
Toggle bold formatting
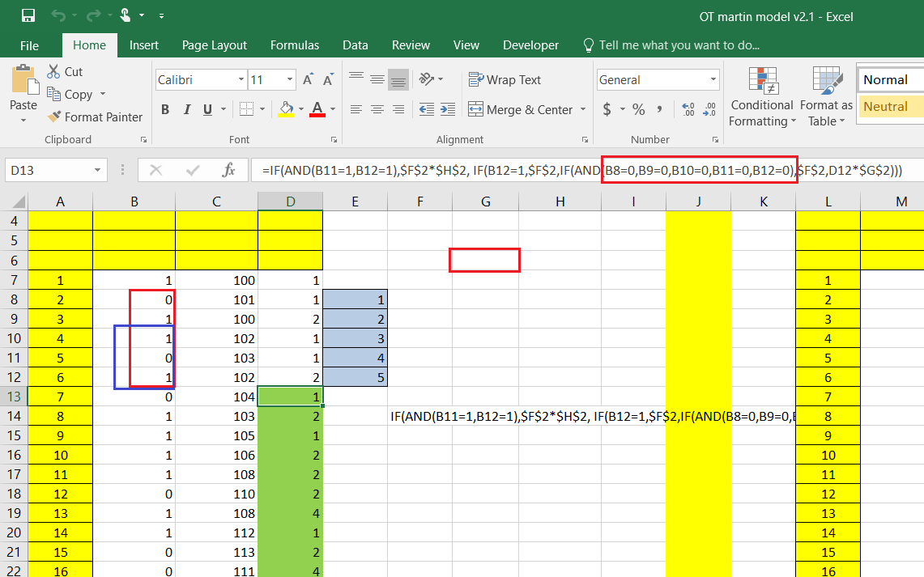pyautogui.click(x=165, y=109)
